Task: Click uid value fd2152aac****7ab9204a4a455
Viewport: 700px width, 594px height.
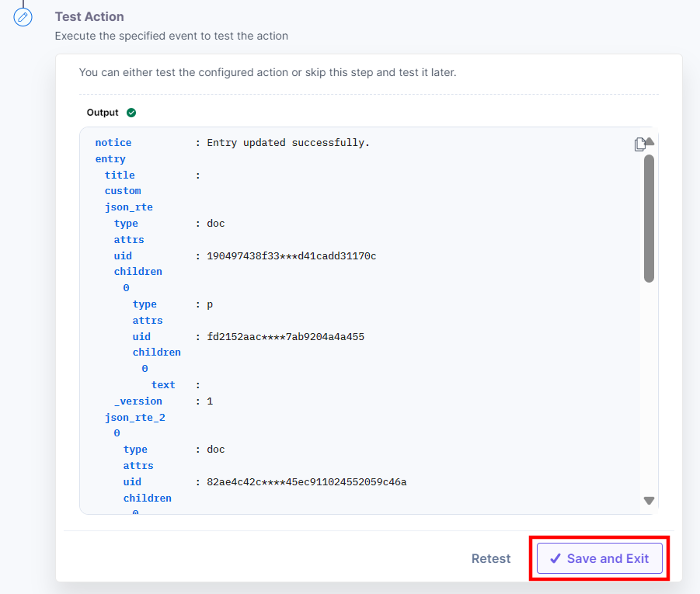Action: (286, 337)
